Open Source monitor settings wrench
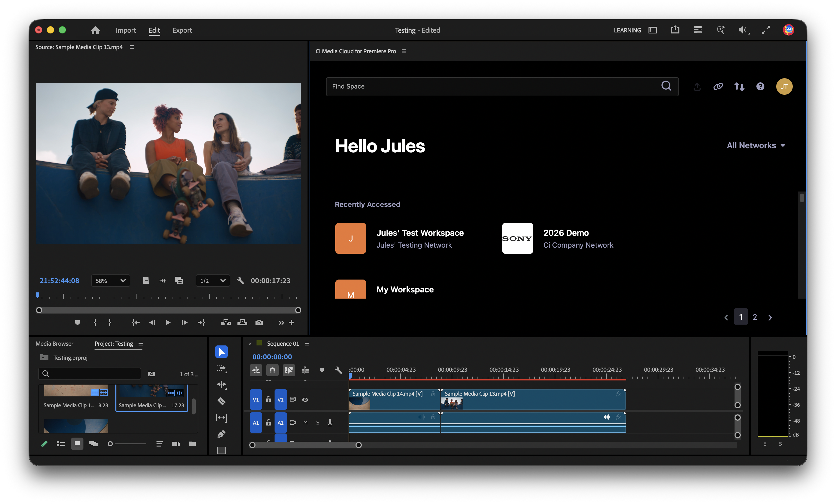The height and width of the screenshot is (504, 836). 241,281
